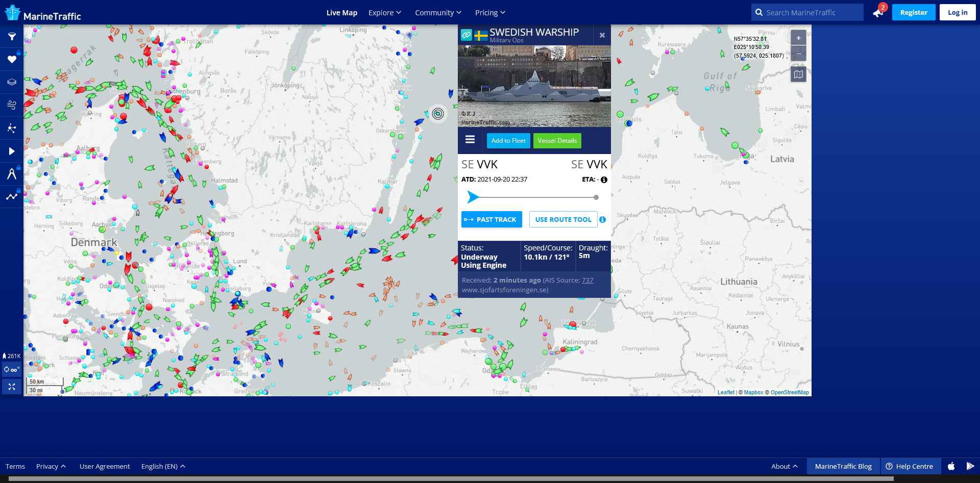980x483 pixels.
Task: Expand the About footer menu
Action: pos(784,466)
